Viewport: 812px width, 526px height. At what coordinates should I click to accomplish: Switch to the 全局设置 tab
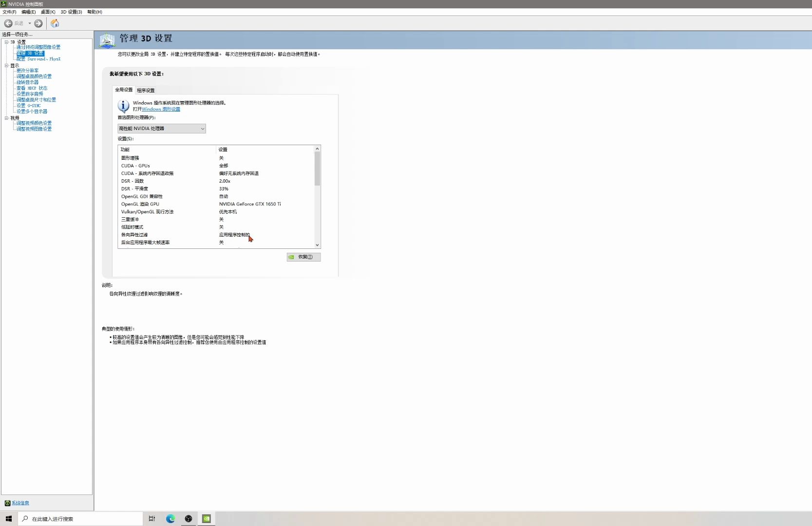point(124,90)
